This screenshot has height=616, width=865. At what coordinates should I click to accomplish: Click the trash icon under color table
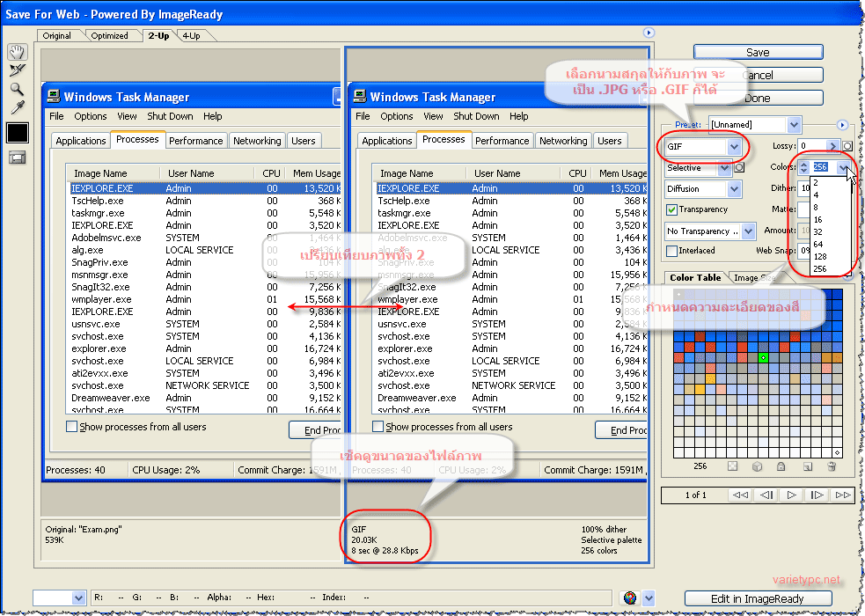(x=832, y=466)
